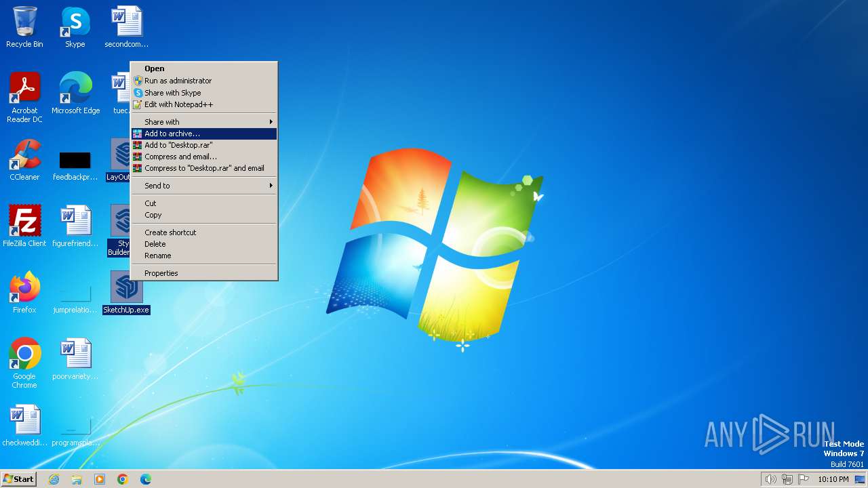This screenshot has height=488, width=868.
Task: Click the 10:10 PM taskbar clock
Action: coord(833,479)
